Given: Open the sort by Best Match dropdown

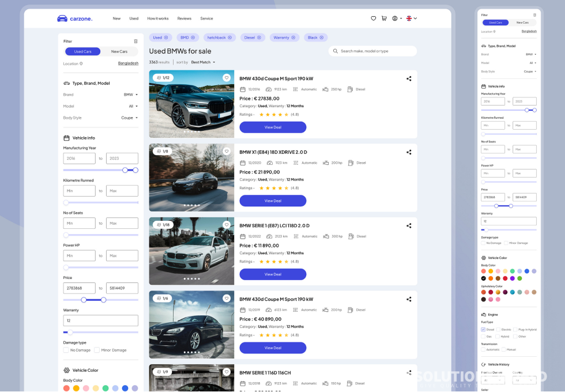Looking at the screenshot, I should (203, 62).
